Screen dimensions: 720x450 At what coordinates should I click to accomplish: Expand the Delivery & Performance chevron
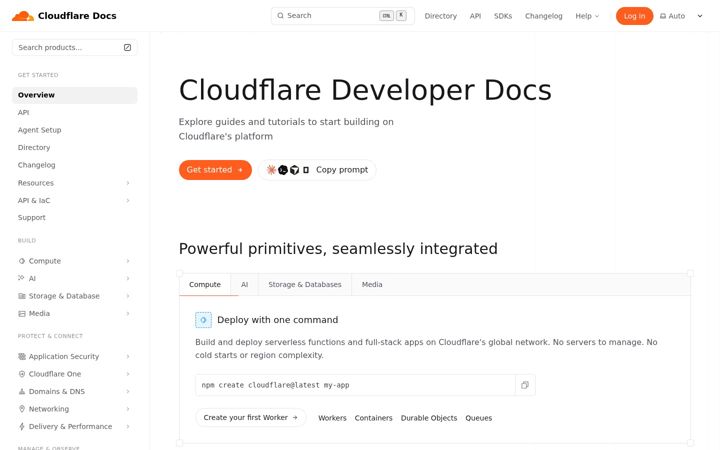tap(128, 426)
